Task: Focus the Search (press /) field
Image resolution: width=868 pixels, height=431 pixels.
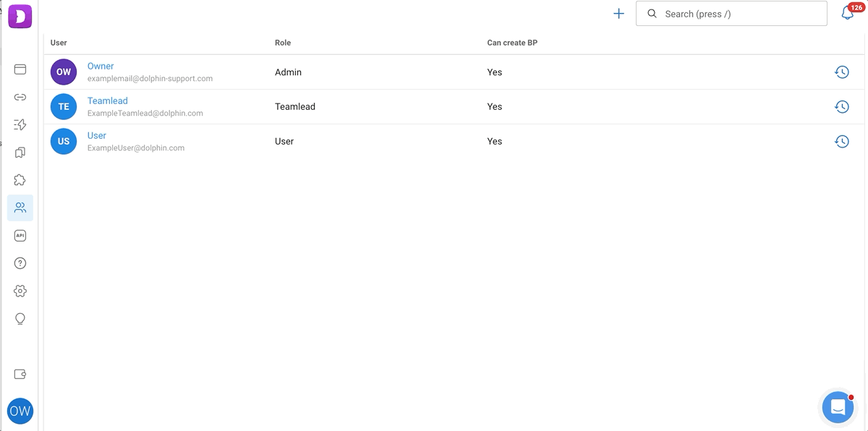Action: (731, 14)
